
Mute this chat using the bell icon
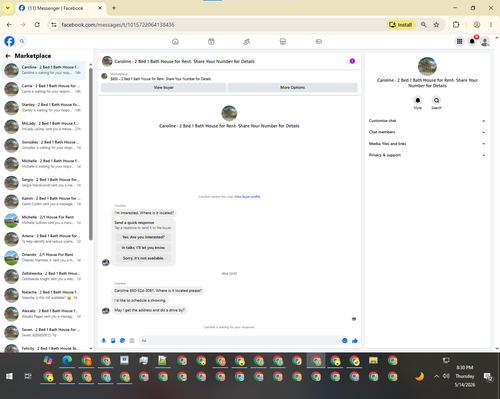tap(418, 100)
